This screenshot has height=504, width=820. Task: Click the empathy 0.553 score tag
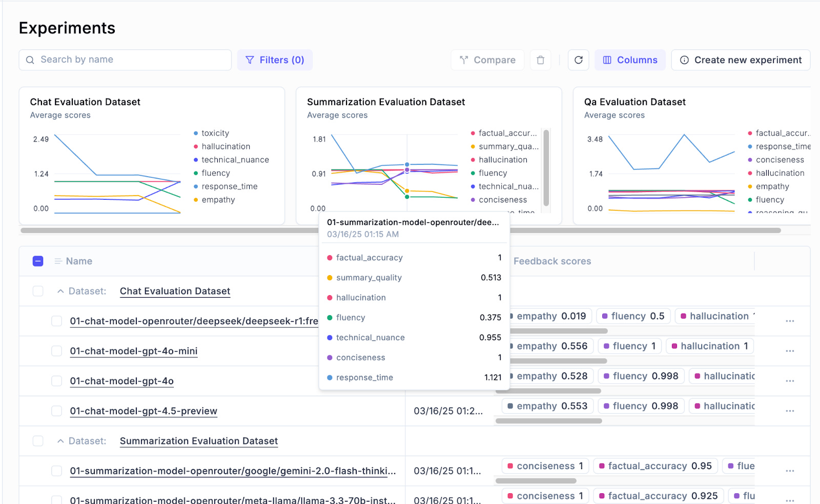548,406
